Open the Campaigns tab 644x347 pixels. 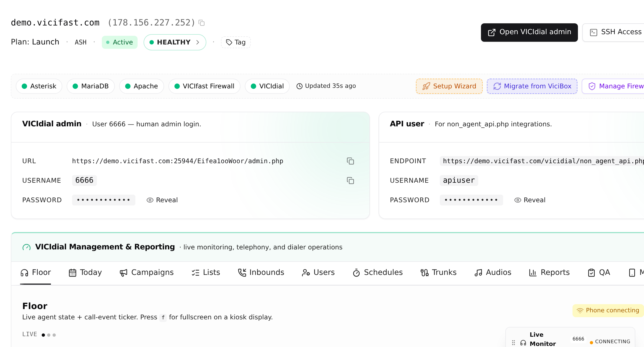coord(147,272)
